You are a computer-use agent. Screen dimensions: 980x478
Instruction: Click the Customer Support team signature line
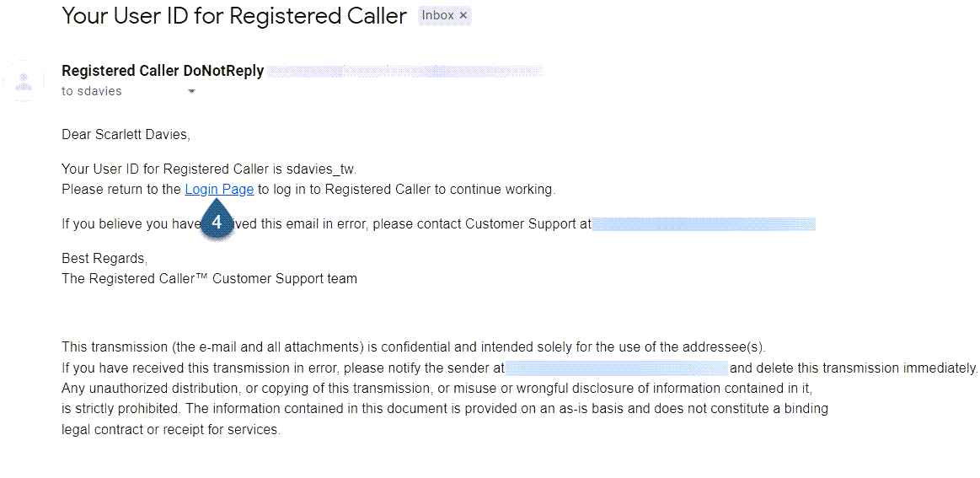209,278
